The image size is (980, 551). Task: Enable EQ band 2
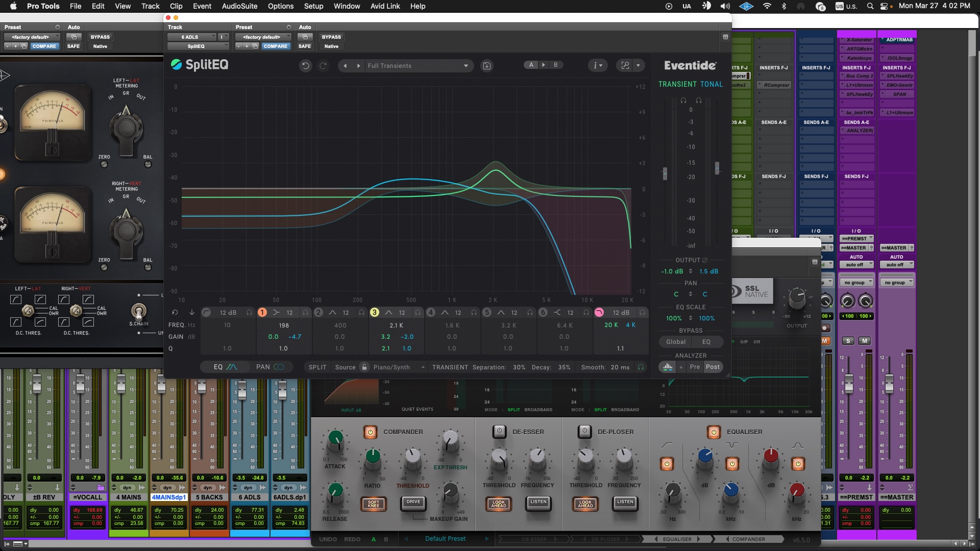(318, 312)
